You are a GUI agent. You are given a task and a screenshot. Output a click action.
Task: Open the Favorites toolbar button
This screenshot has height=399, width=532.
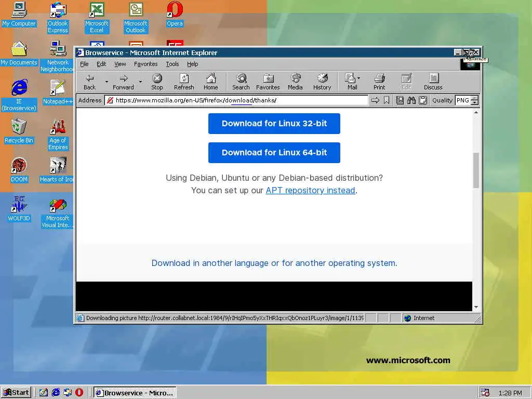point(268,82)
